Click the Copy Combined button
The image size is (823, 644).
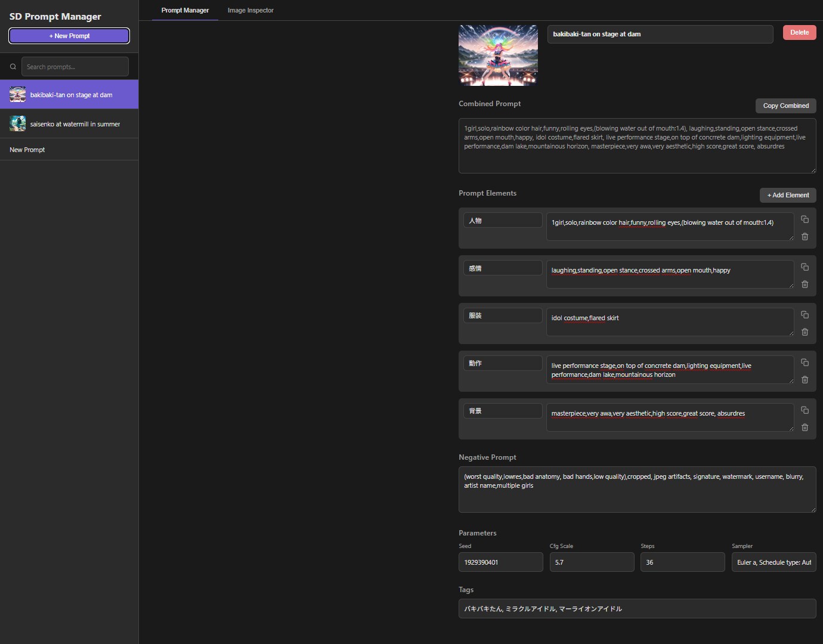coord(785,106)
